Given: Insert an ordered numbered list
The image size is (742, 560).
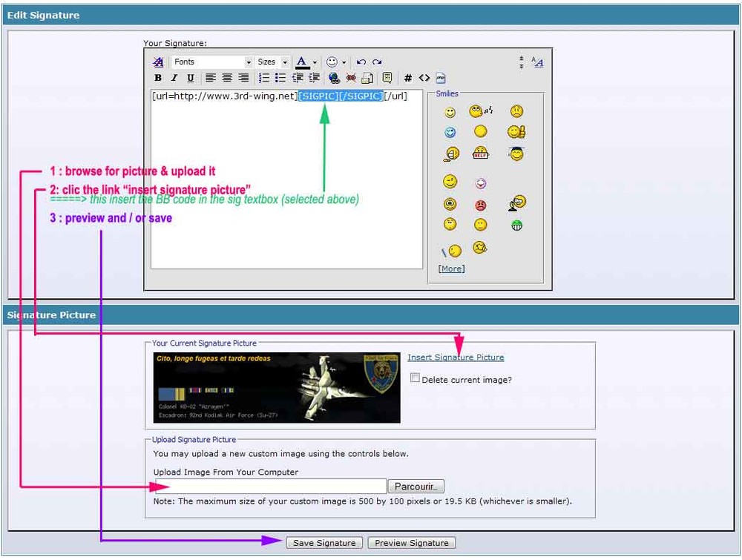Looking at the screenshot, I should [x=263, y=78].
